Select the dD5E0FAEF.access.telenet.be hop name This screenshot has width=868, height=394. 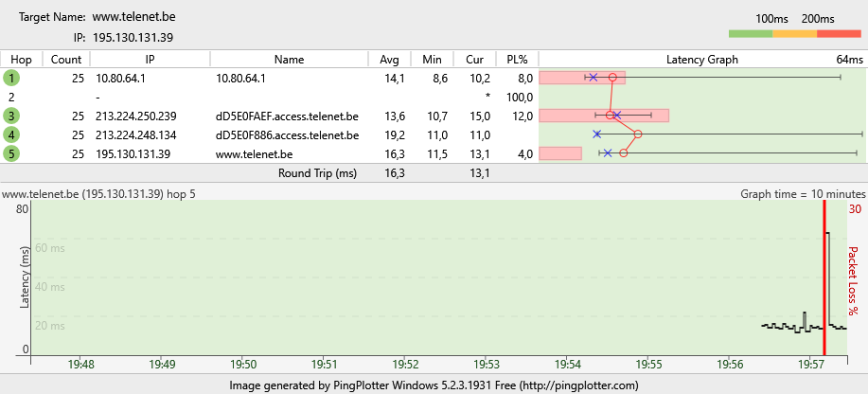pyautogui.click(x=287, y=116)
